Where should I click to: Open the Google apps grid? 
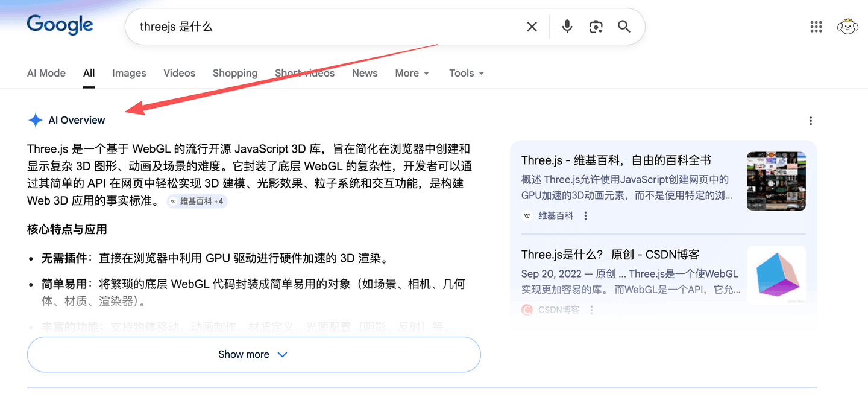(x=816, y=27)
